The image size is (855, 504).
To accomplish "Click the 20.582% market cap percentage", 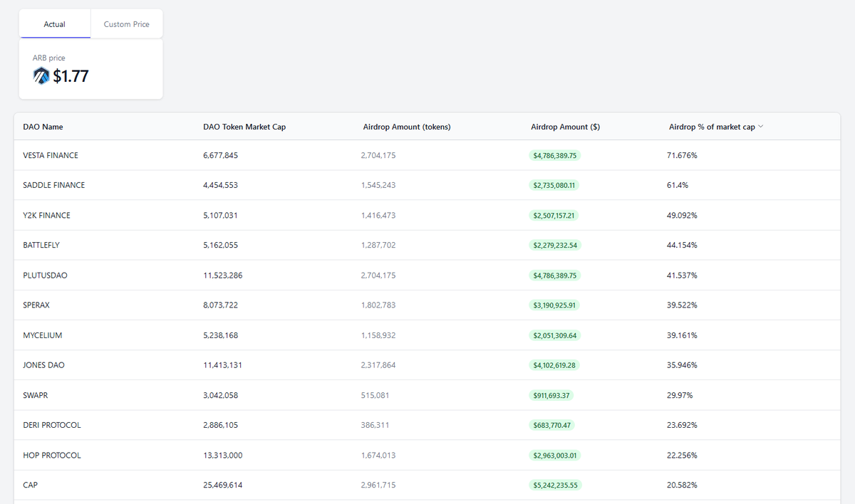I will click(x=682, y=485).
